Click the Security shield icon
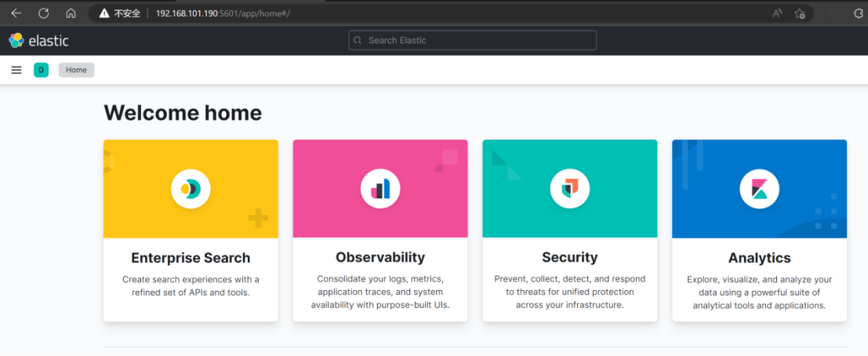The width and height of the screenshot is (868, 356). (569, 189)
